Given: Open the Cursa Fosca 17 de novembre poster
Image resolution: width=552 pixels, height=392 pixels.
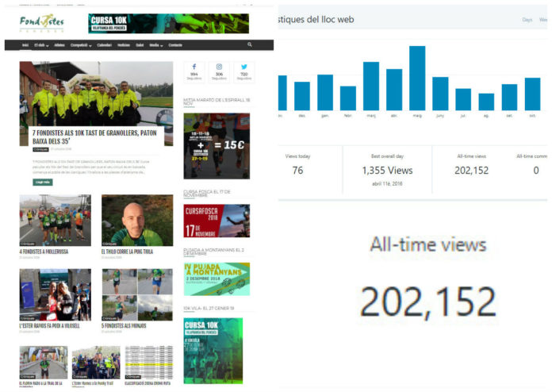Looking at the screenshot, I should (x=217, y=221).
